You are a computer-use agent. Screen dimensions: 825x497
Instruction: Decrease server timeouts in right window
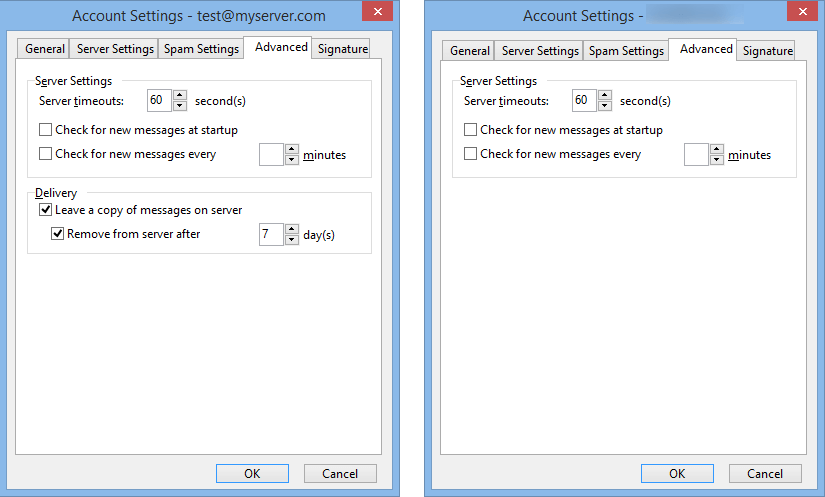605,106
